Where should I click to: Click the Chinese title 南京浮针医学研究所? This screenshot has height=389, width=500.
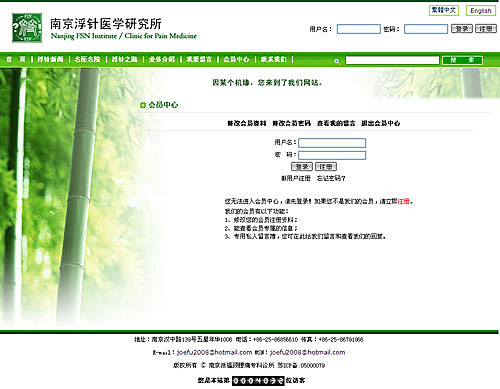pos(106,24)
